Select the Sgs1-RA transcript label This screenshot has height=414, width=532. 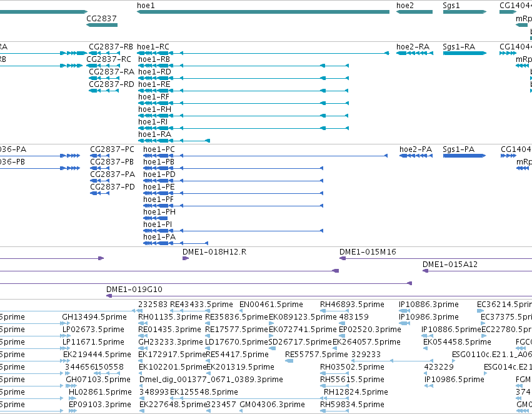point(459,46)
